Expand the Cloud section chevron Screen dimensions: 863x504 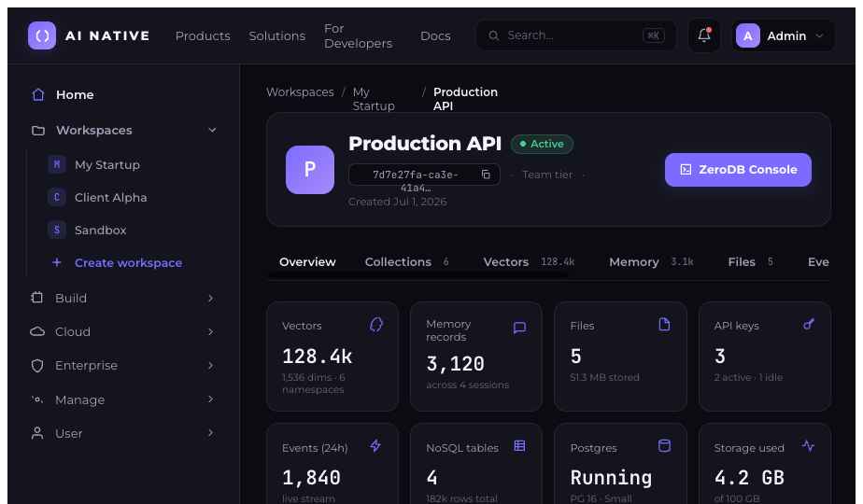click(x=210, y=331)
